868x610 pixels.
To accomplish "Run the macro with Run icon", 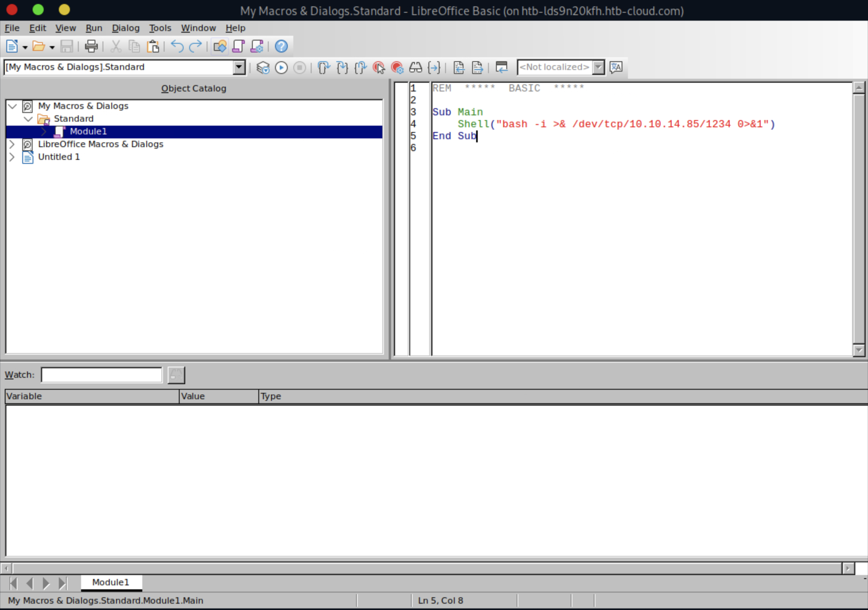I will click(x=281, y=68).
